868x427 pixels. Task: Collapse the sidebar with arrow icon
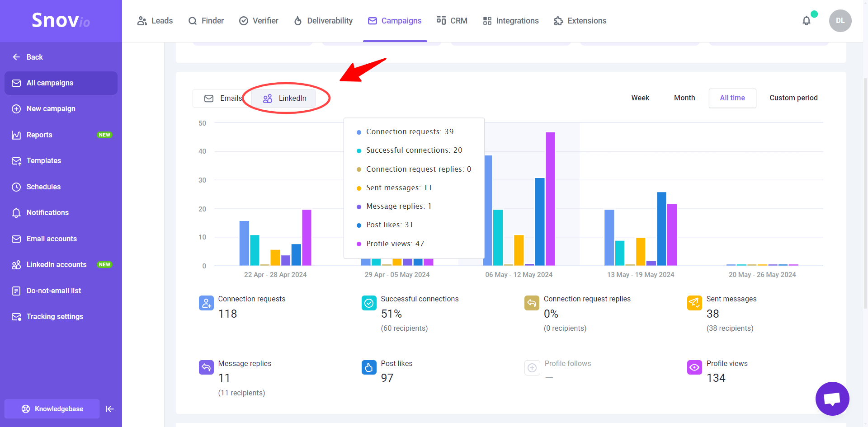click(x=109, y=409)
